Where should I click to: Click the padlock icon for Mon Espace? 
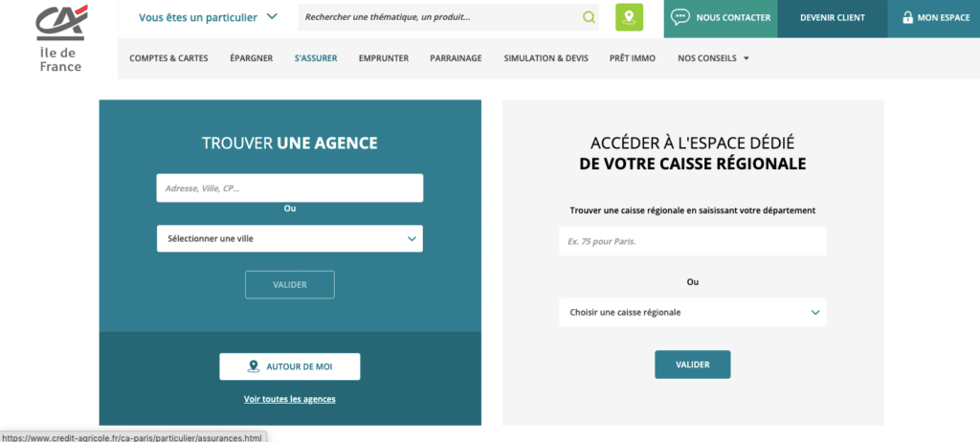tap(907, 17)
